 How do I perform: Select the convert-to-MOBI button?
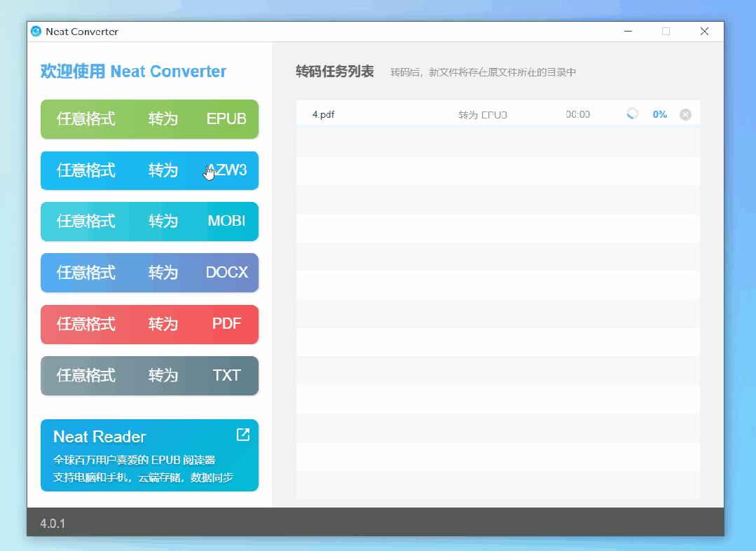click(x=149, y=222)
